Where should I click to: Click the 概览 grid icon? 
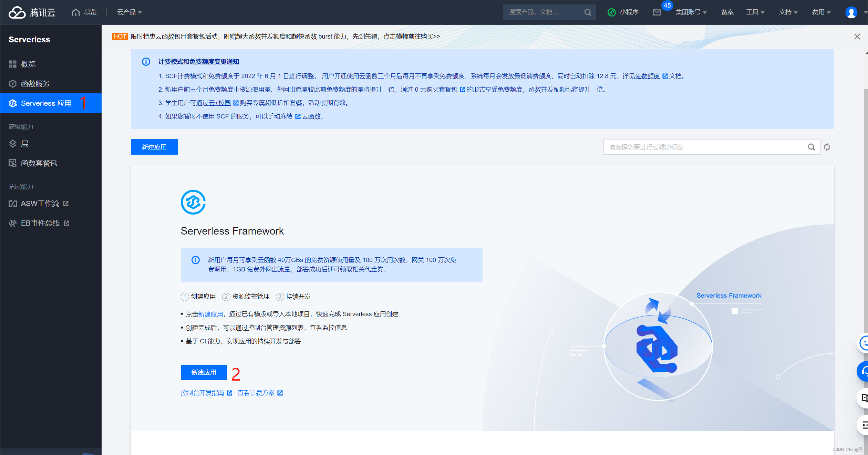[x=13, y=64]
